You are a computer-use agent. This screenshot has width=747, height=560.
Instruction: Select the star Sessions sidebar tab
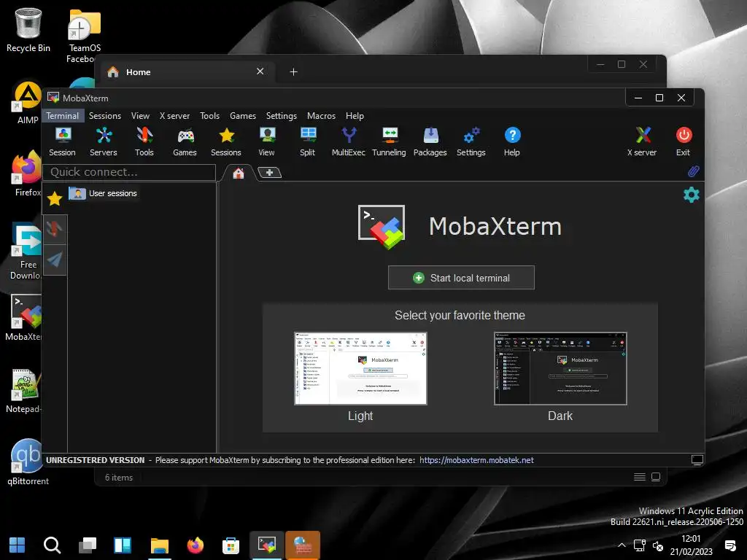[55, 198]
